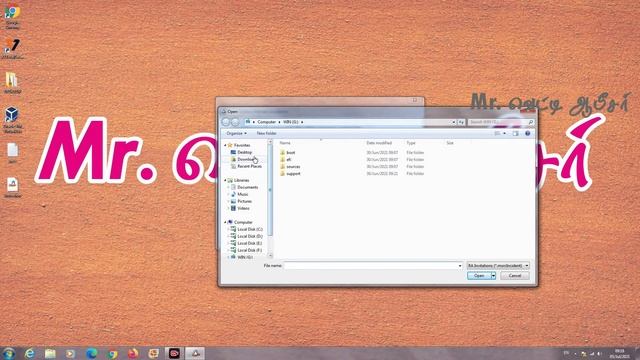Open the File name dropdown arrow
The width and height of the screenshot is (640, 360).
coord(460,266)
